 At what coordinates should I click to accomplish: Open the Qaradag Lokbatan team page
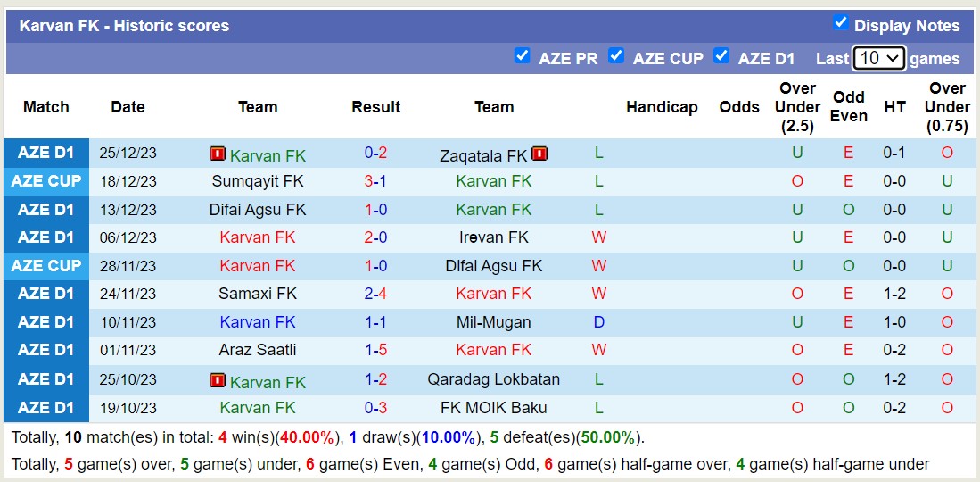(494, 379)
